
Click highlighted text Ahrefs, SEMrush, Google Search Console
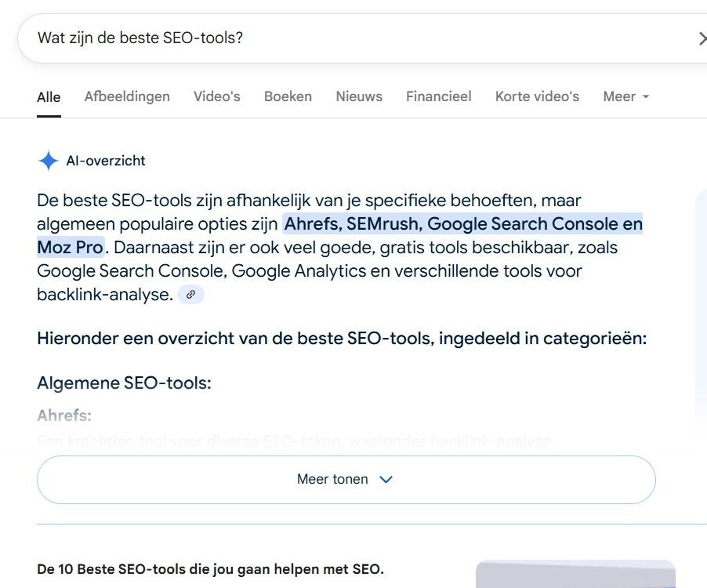462,224
